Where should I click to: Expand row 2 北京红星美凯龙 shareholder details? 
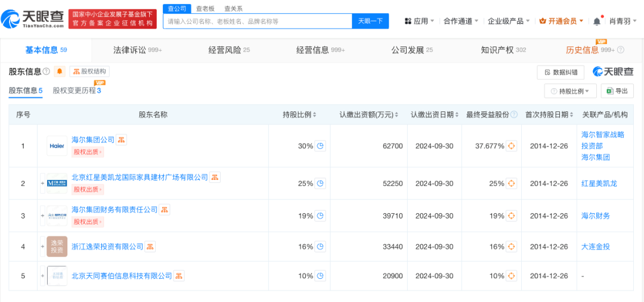(42, 183)
